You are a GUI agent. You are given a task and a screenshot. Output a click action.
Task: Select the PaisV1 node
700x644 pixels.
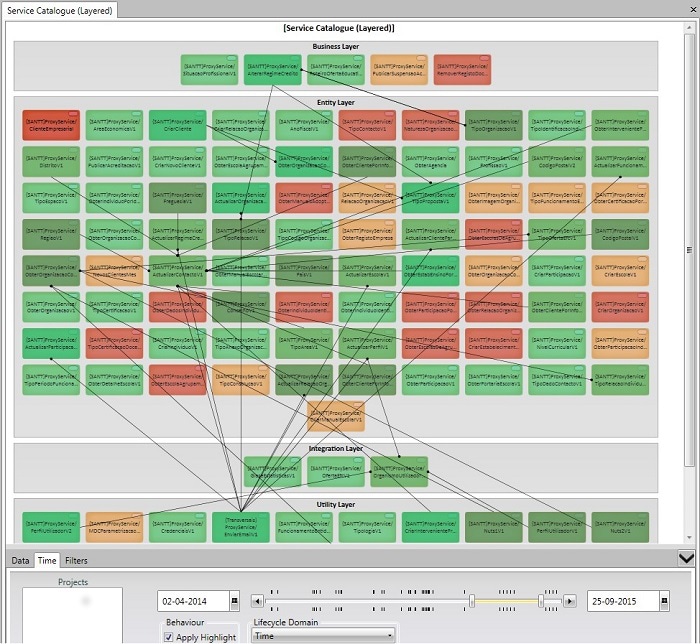coord(304,271)
